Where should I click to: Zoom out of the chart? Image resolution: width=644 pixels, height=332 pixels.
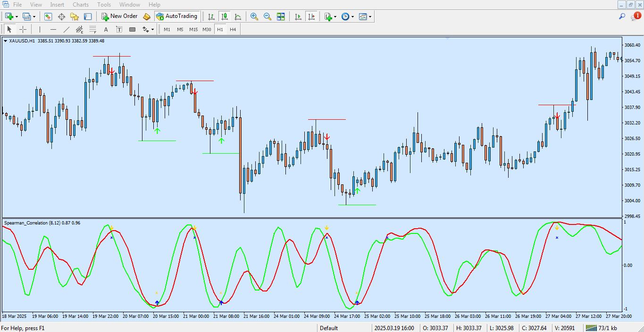(268, 17)
